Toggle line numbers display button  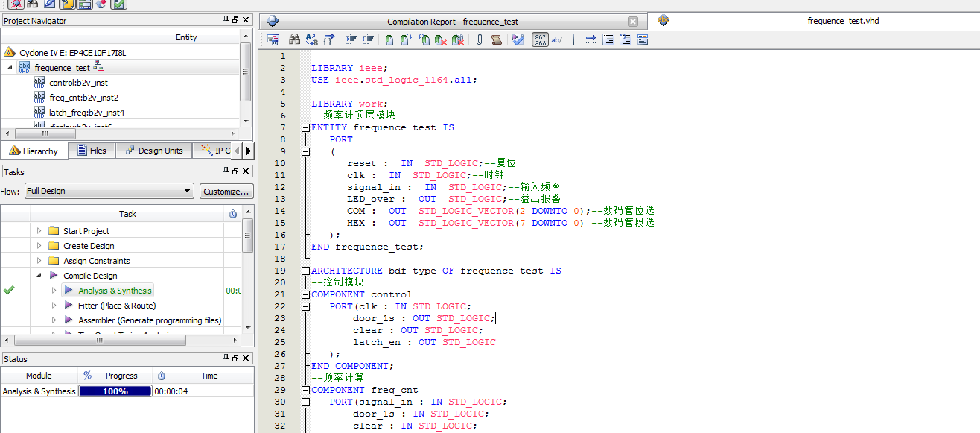coord(541,40)
